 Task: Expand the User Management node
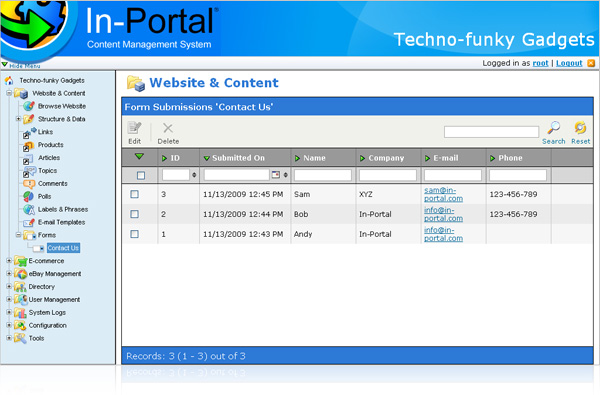pyautogui.click(x=9, y=299)
